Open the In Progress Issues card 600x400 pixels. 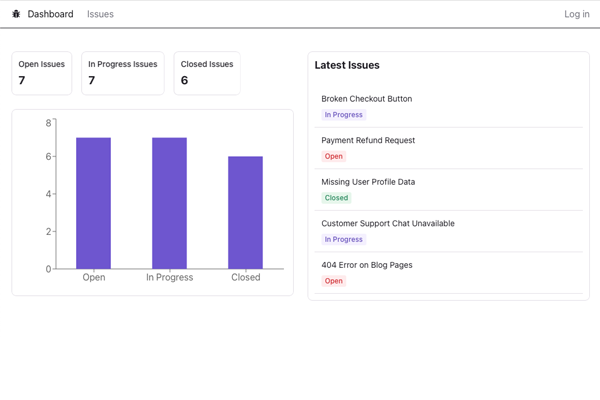[x=122, y=73]
